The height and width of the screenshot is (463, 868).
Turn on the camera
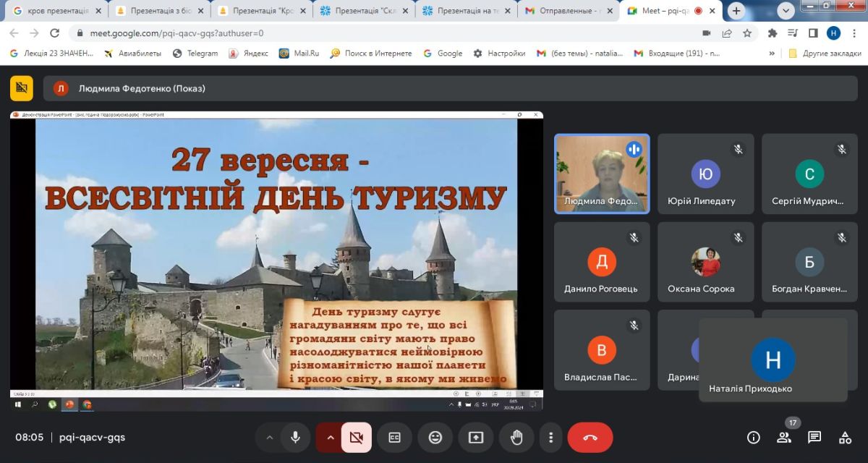356,438
